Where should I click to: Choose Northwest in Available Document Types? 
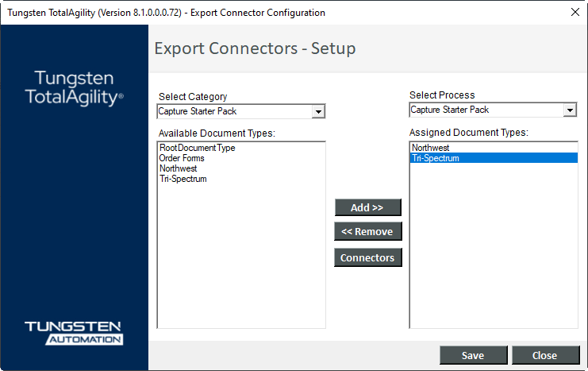[x=178, y=168]
